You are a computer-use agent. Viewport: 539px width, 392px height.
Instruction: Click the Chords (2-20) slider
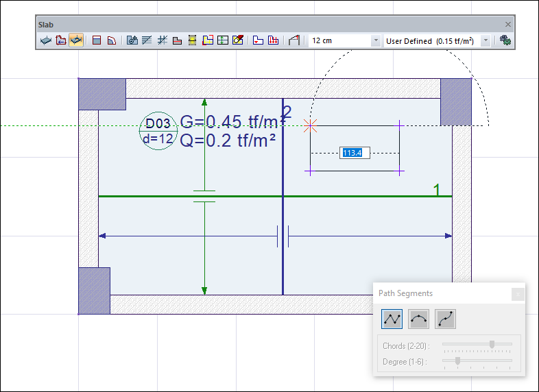pyautogui.click(x=477, y=344)
